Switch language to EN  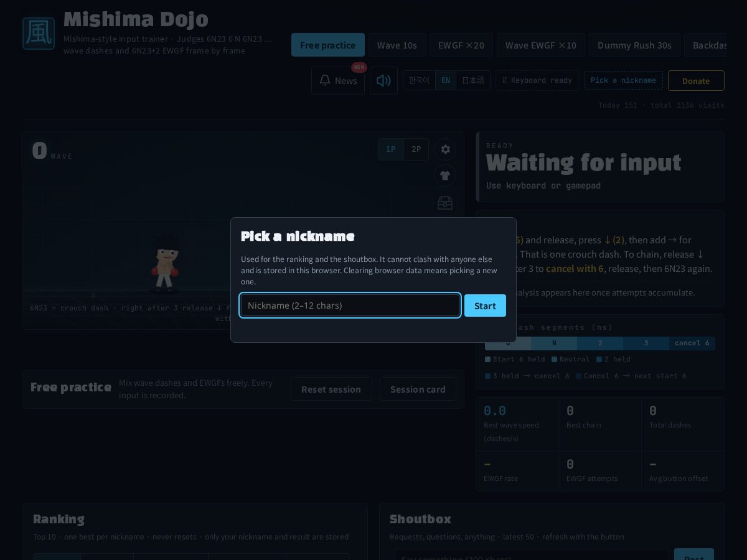[446, 80]
